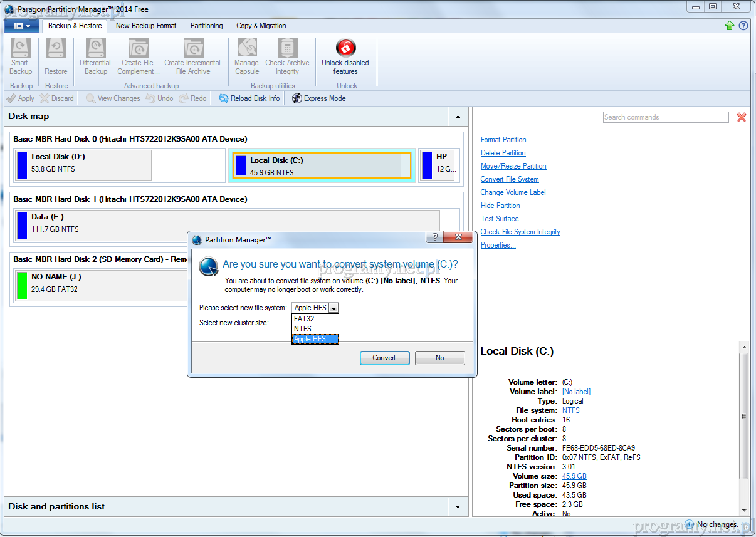756x537 pixels.
Task: Open the help question mark icon
Action: click(x=743, y=26)
